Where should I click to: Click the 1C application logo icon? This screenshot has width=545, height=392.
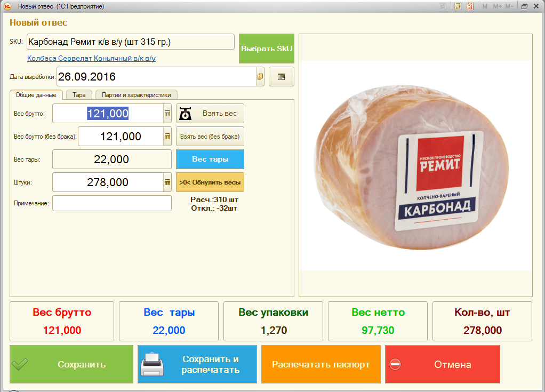7,6
